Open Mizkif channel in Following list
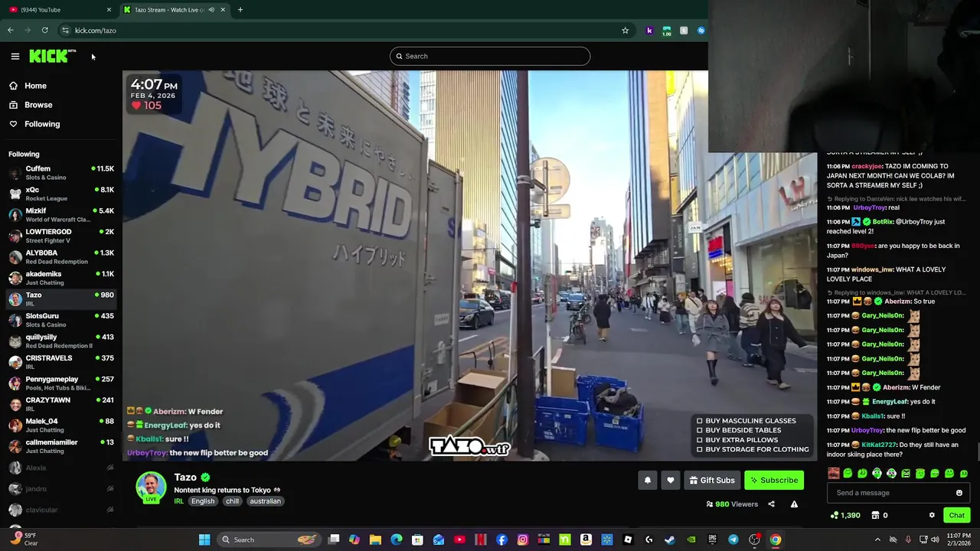Image resolution: width=980 pixels, height=551 pixels. tap(61, 215)
